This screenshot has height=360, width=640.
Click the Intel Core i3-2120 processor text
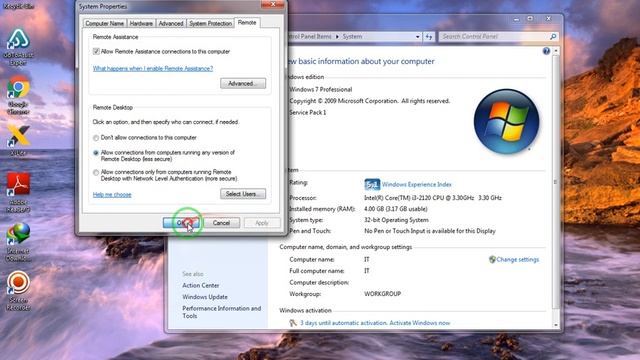point(433,198)
